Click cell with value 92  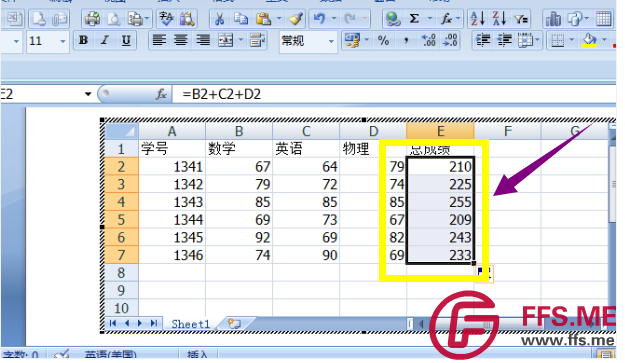click(239, 237)
